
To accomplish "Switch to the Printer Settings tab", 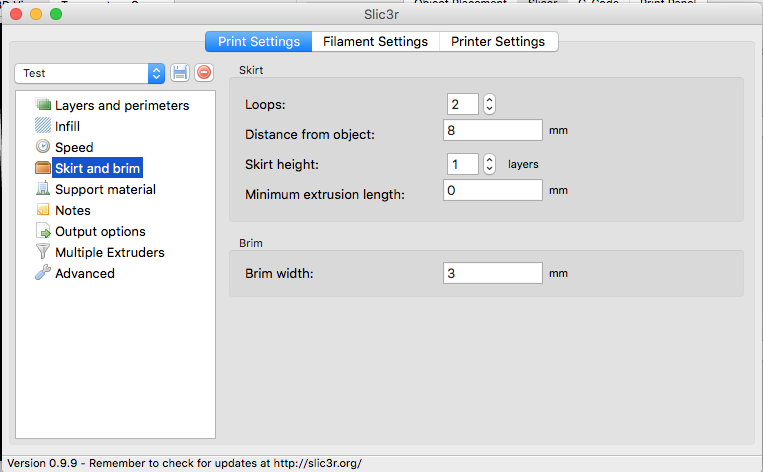I will pyautogui.click(x=498, y=42).
